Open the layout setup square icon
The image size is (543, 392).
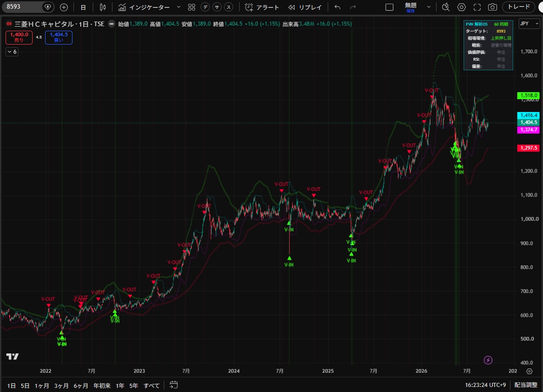point(389,7)
